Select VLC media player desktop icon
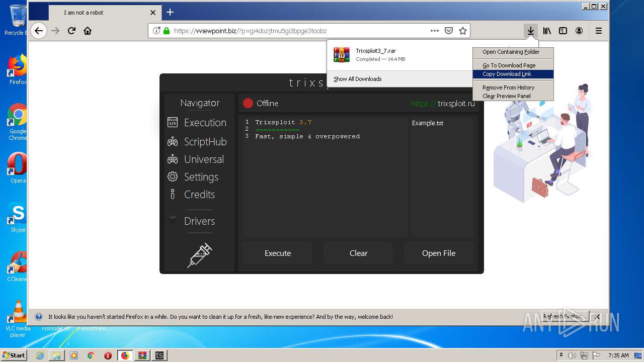The width and height of the screenshot is (644, 362). (18, 319)
